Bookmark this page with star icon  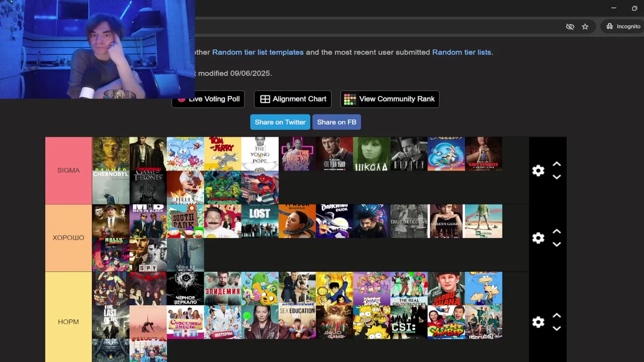(x=585, y=27)
